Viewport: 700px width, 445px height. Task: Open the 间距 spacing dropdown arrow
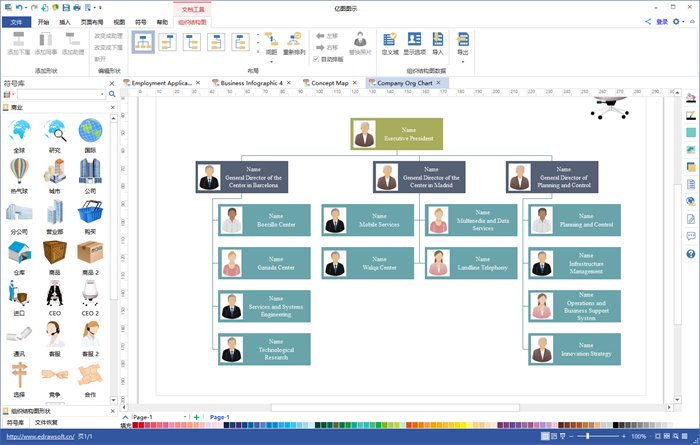click(271, 61)
